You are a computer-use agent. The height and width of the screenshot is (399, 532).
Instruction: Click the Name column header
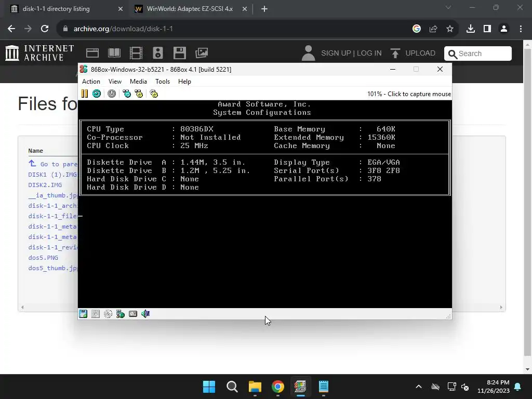point(36,151)
